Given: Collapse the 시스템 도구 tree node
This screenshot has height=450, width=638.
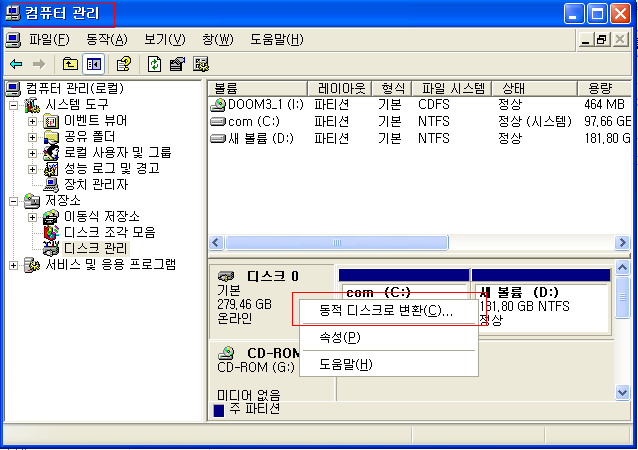Looking at the screenshot, I should coord(13,105).
